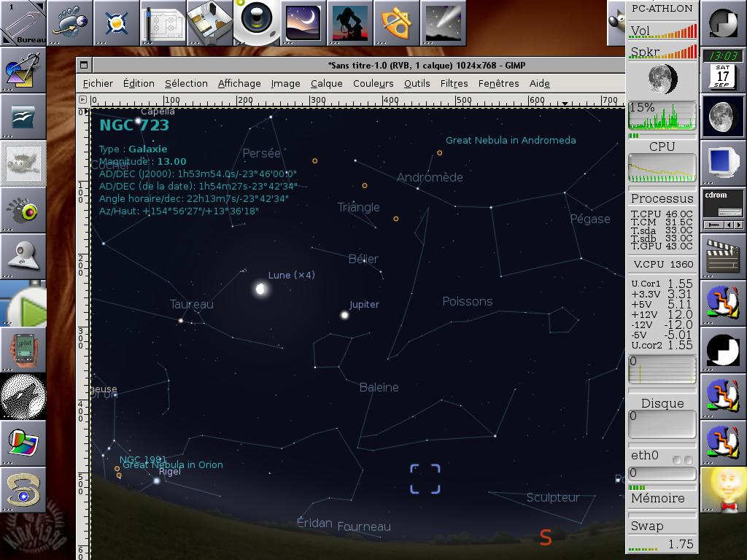Launch the green play arrow dock icon
Screen dimensions: 747x560
pos(23,303)
